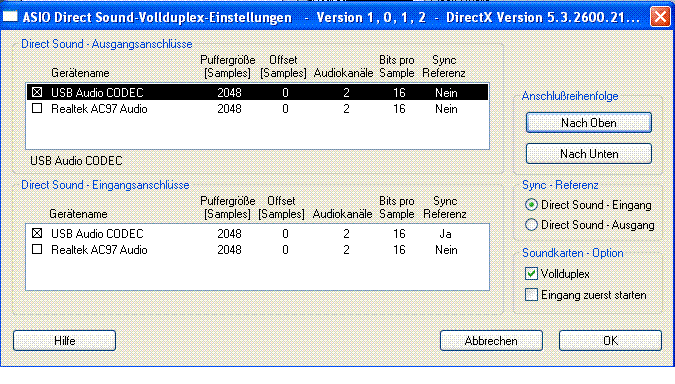The height and width of the screenshot is (384, 675).
Task: Select Direct Sound - Eingang sync reference
Action: (x=531, y=205)
